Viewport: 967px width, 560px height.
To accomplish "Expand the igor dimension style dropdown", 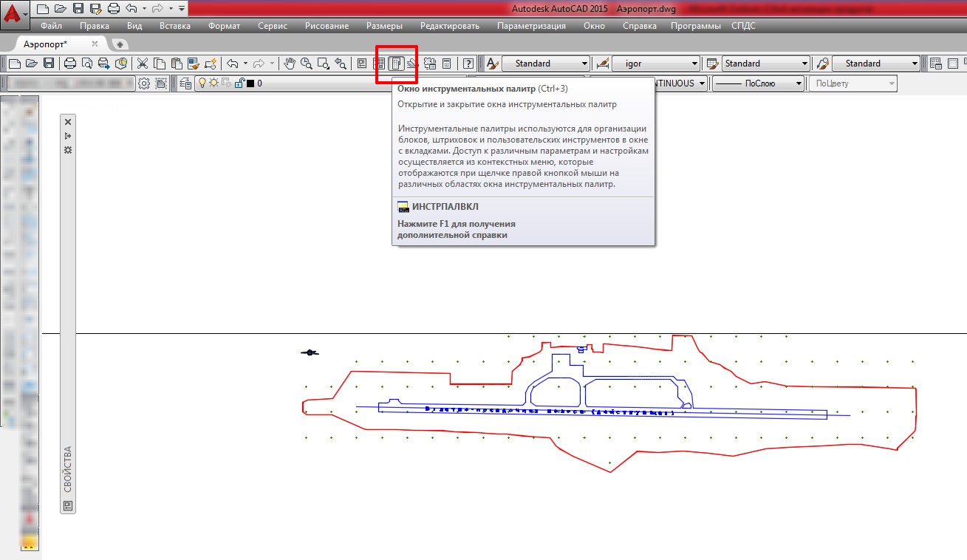I will point(694,64).
